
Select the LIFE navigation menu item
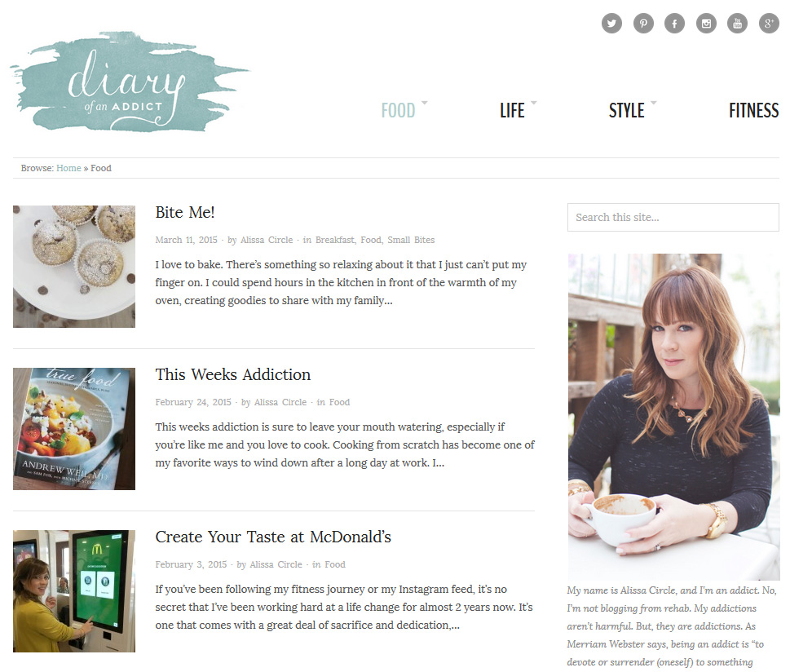coord(512,110)
